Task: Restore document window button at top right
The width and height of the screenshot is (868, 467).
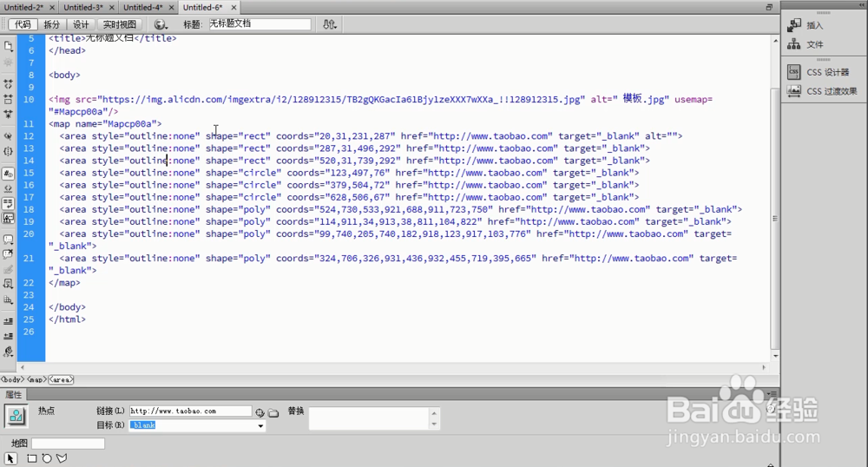Action: point(769,7)
